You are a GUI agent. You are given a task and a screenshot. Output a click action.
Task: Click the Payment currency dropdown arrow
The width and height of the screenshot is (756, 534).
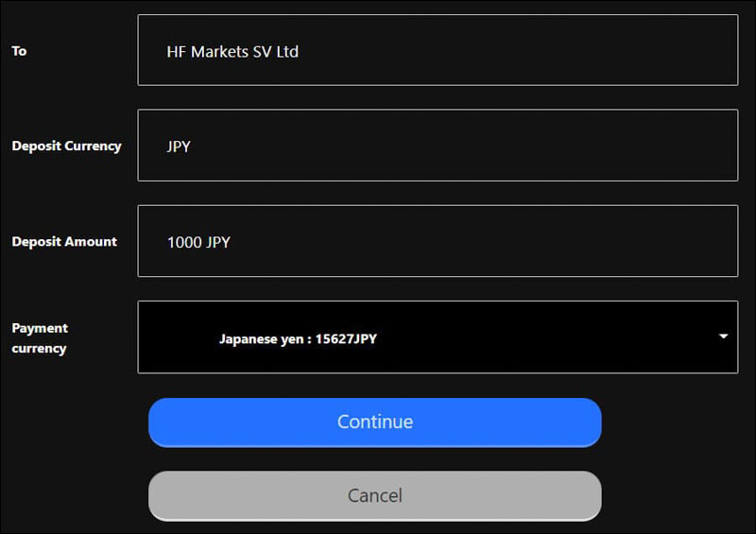(723, 336)
